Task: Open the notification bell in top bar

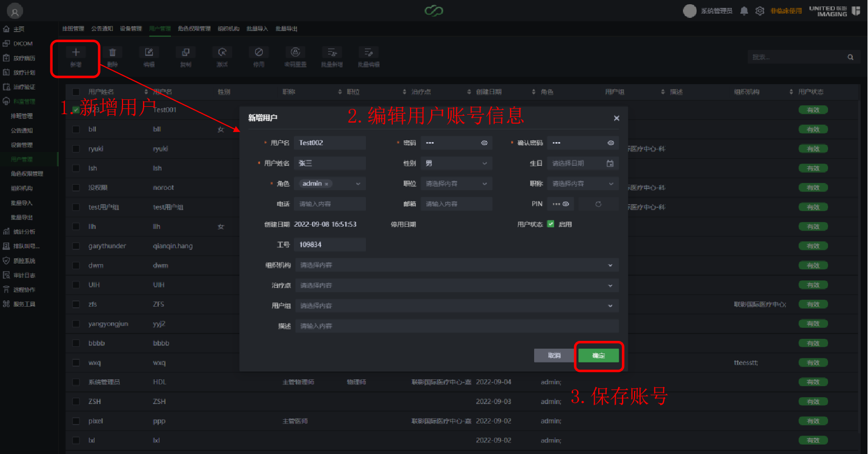Action: coord(744,11)
